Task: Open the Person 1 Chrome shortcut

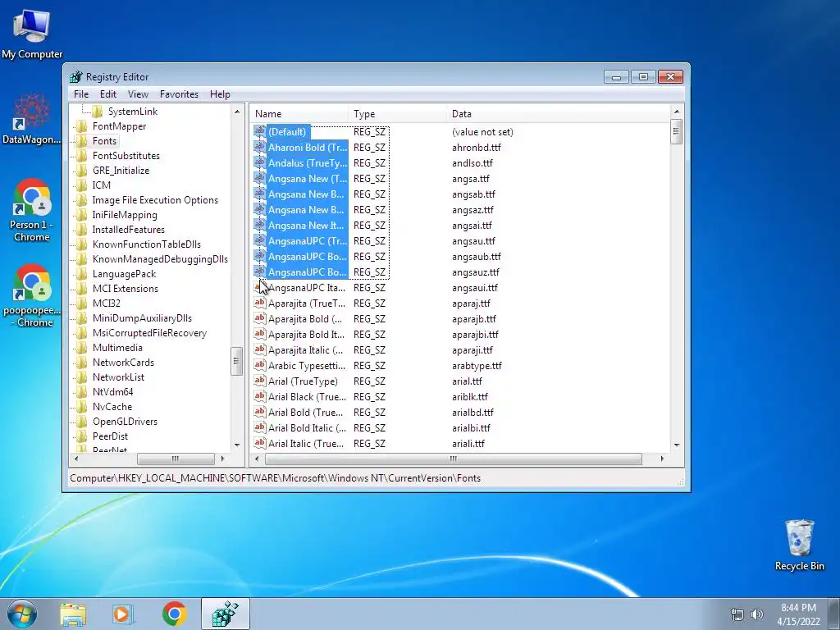Action: 32,210
